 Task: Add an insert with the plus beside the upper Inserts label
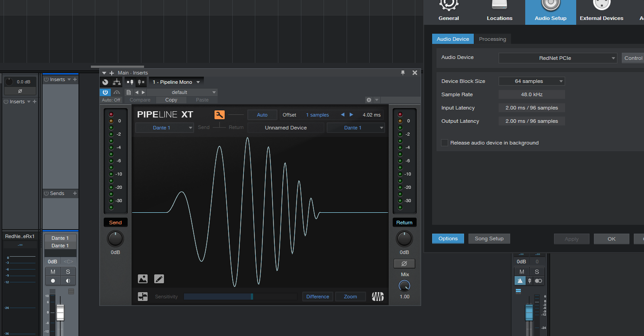pyautogui.click(x=75, y=79)
